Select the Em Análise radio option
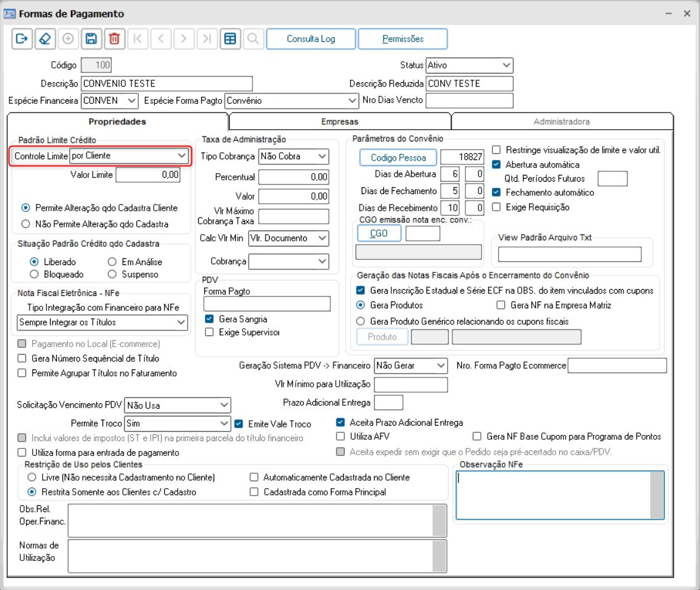Image resolution: width=700 pixels, height=590 pixels. pos(112,261)
